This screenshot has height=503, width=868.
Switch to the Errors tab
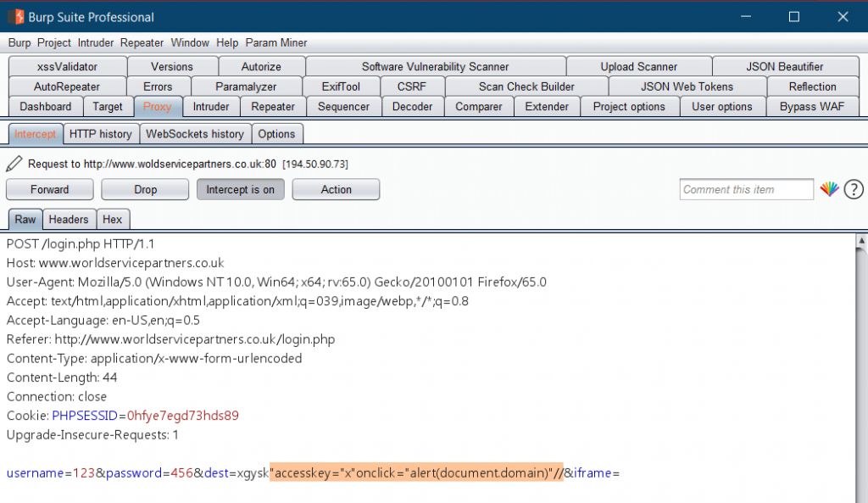(158, 87)
